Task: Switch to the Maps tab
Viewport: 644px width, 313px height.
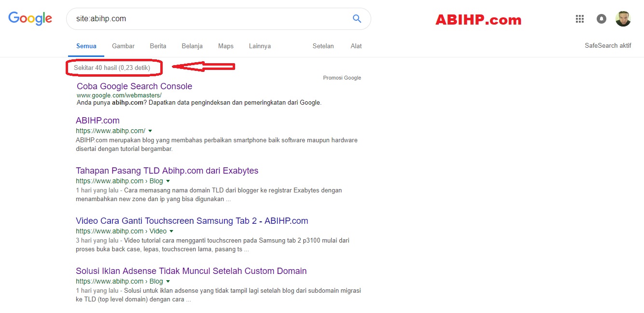Action: pos(225,46)
